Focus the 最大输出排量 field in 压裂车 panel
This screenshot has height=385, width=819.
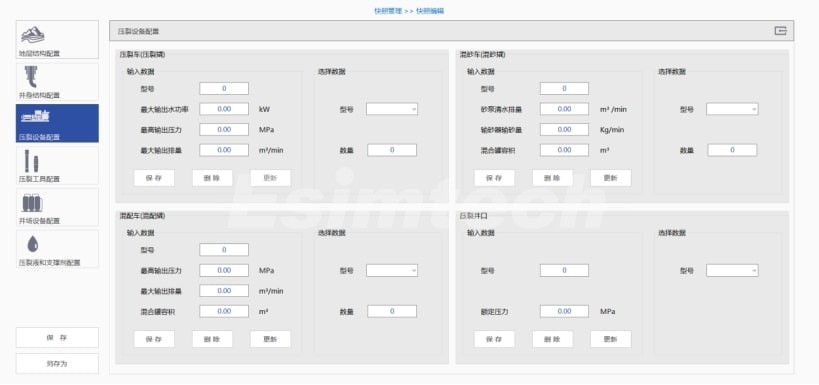click(224, 150)
